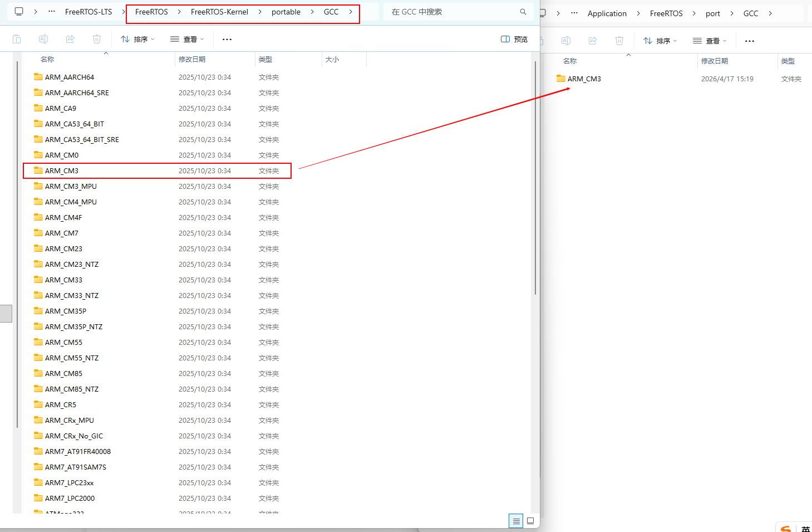The image size is (812, 532).
Task: Select ARM_CM0 folder
Action: tap(62, 155)
